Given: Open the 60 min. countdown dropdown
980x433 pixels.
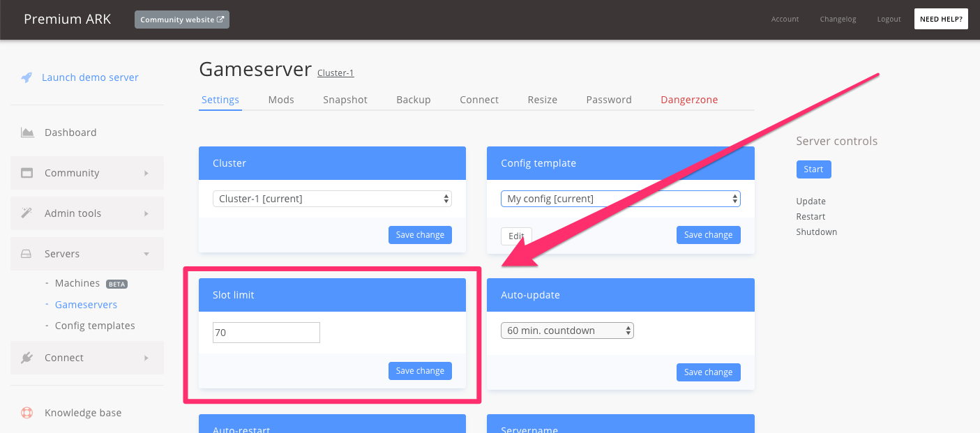Looking at the screenshot, I should pos(567,331).
